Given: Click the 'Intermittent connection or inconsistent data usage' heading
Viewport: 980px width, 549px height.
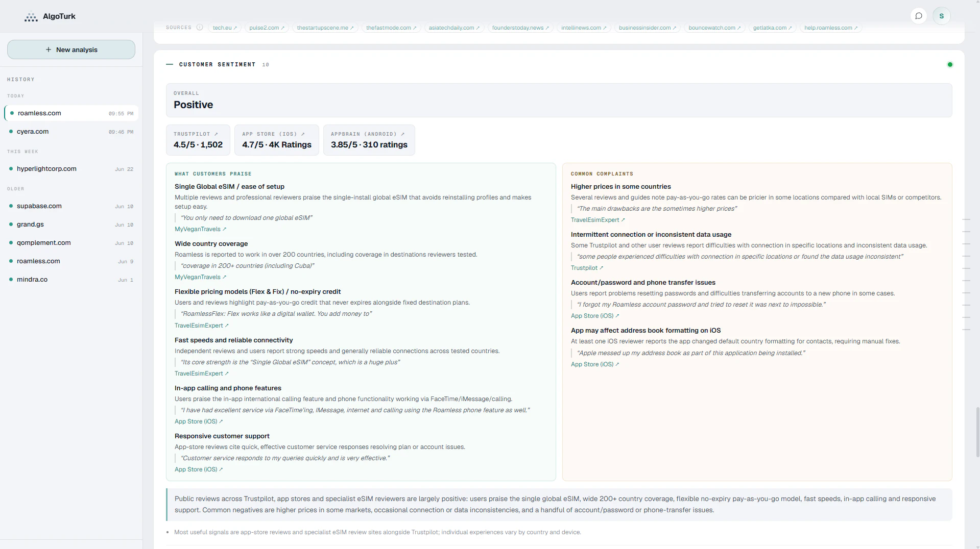Looking at the screenshot, I should [x=651, y=235].
